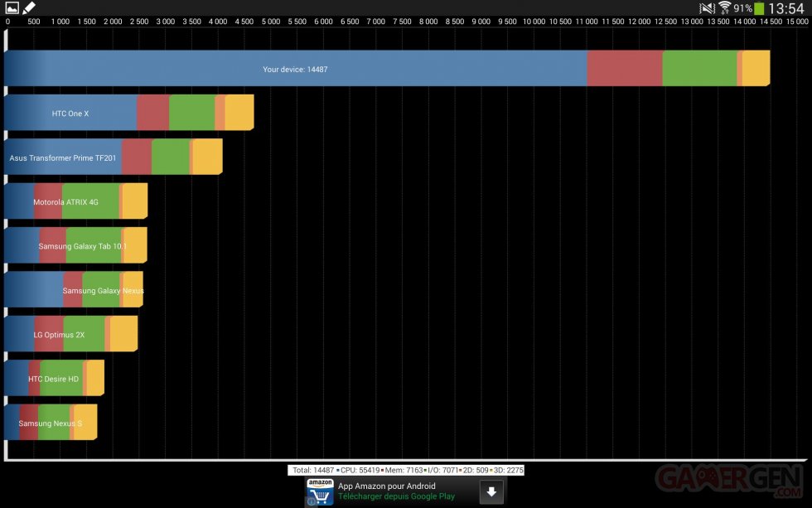Click the Amazon shopping cart app icon
This screenshot has width=812, height=508.
click(320, 492)
